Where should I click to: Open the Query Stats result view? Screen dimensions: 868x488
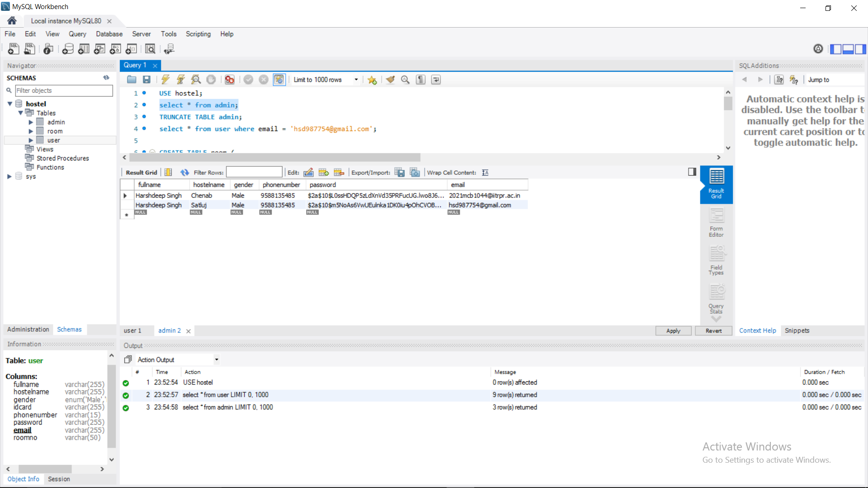[x=716, y=299]
